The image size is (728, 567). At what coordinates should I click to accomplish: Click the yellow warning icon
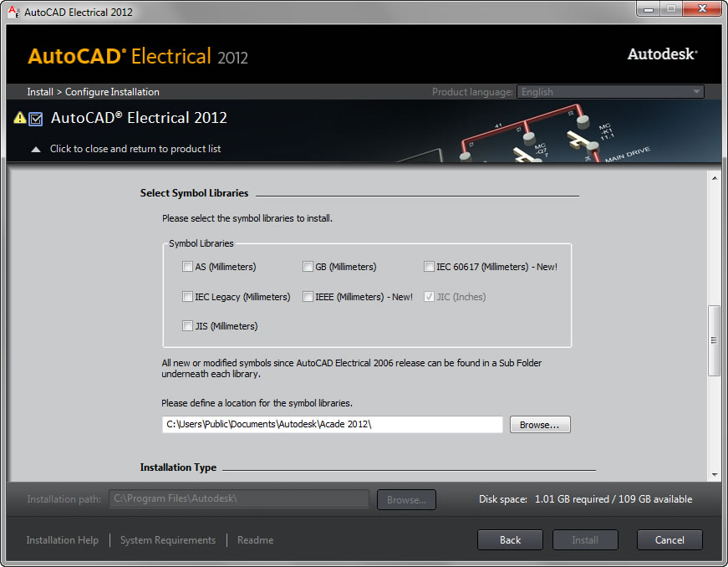20,117
